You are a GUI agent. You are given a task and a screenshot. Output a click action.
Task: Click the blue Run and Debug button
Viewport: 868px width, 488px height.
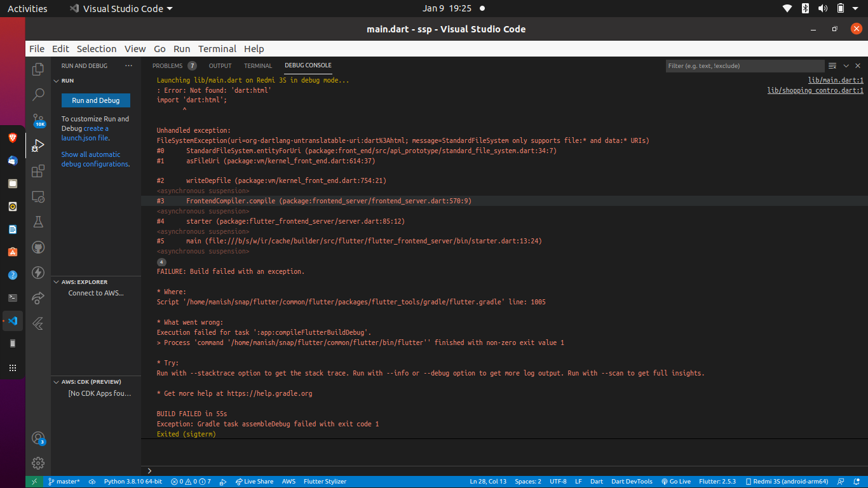(96, 100)
